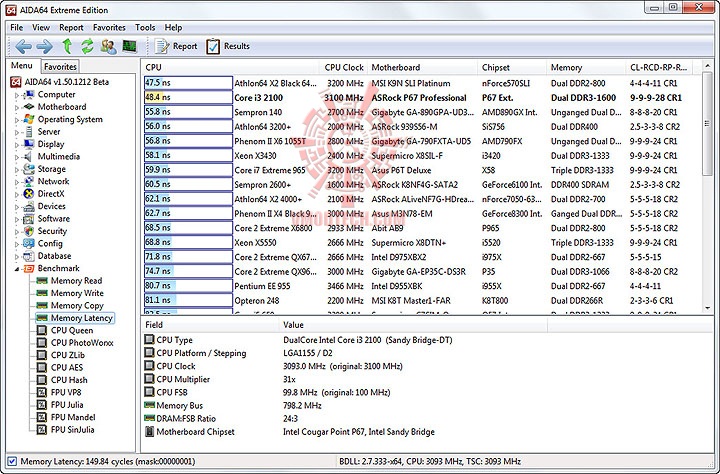Select the Server tree icon

pos(29,132)
